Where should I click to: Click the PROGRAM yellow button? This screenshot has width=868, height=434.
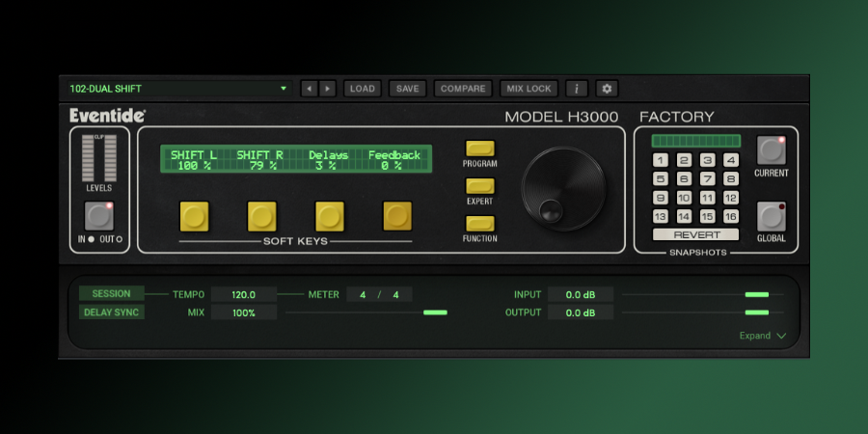tap(480, 149)
